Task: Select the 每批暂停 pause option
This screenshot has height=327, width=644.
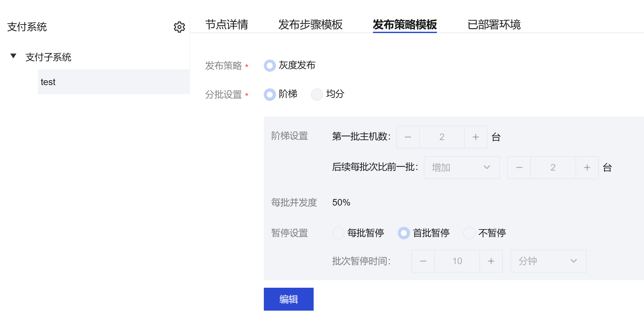Action: (338, 233)
